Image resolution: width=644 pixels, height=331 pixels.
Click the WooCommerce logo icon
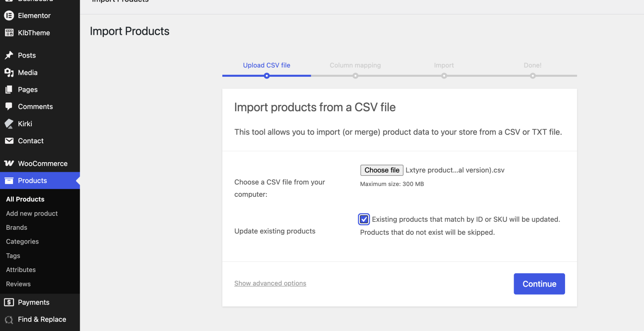tap(9, 163)
